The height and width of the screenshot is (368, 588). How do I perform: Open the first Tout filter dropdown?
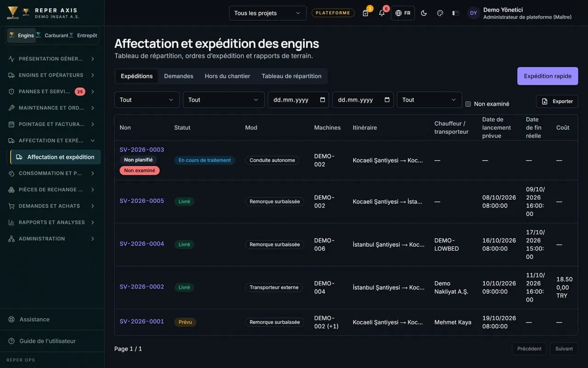[147, 100]
